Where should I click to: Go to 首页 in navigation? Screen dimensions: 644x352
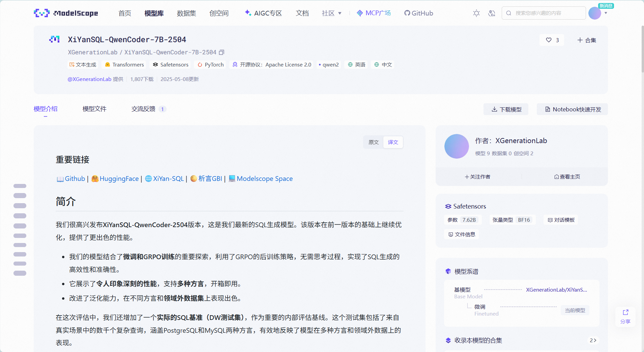click(125, 13)
